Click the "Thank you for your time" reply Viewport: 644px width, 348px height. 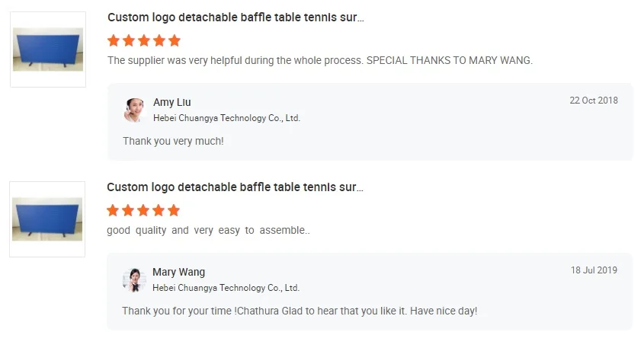click(300, 311)
